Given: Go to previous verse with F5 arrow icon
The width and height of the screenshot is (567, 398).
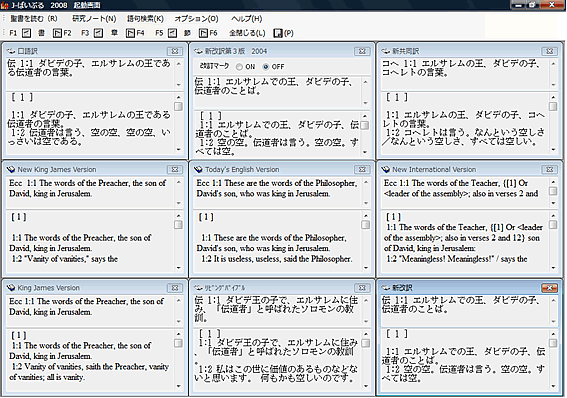Looking at the screenshot, I should [x=172, y=33].
